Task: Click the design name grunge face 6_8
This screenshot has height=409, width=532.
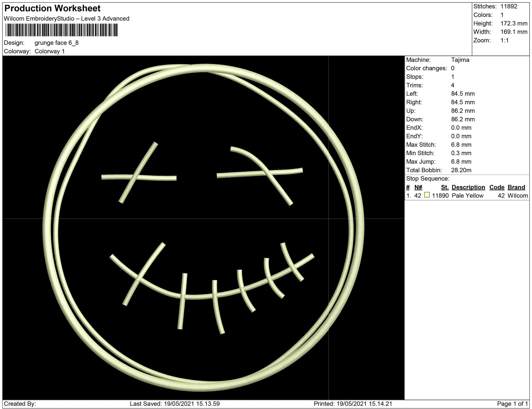Action: click(57, 43)
